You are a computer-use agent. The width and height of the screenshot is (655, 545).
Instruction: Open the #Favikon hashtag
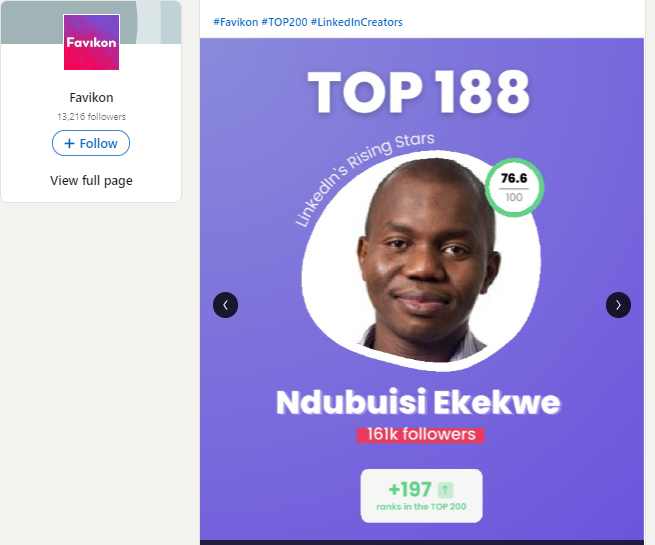pos(236,22)
